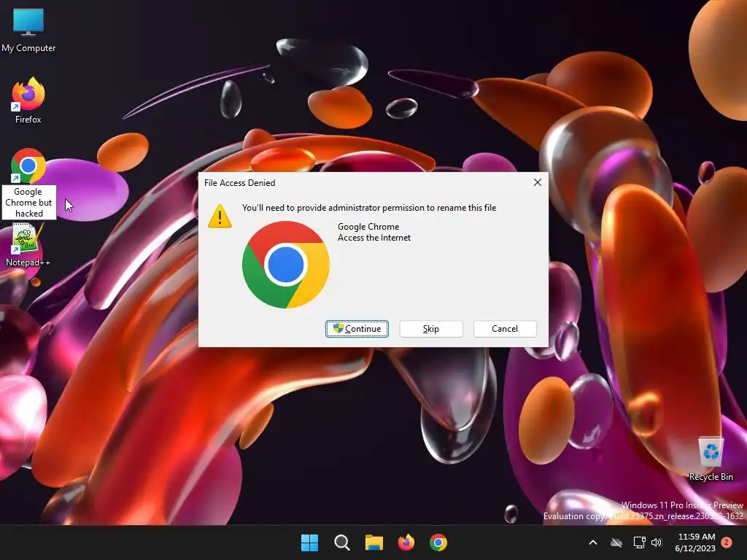Click the cloud sync tray icon
Image resolution: width=747 pixels, height=560 pixels.
616,542
